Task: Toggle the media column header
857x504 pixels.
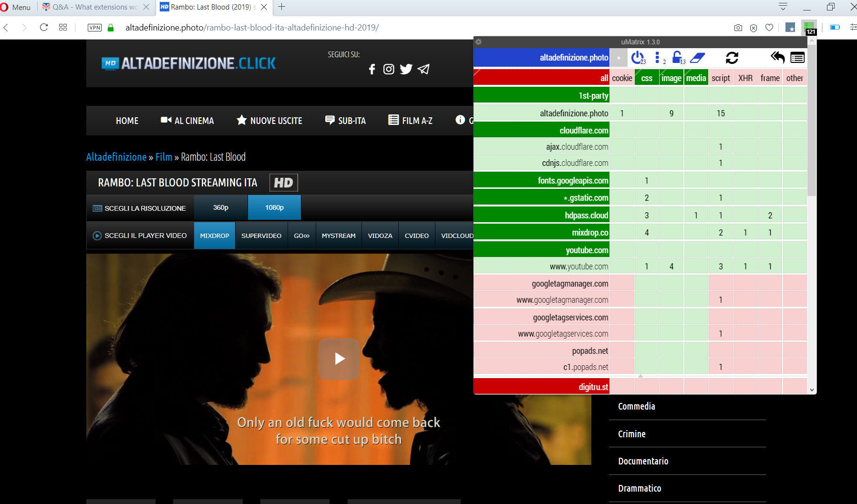Action: pyautogui.click(x=696, y=78)
